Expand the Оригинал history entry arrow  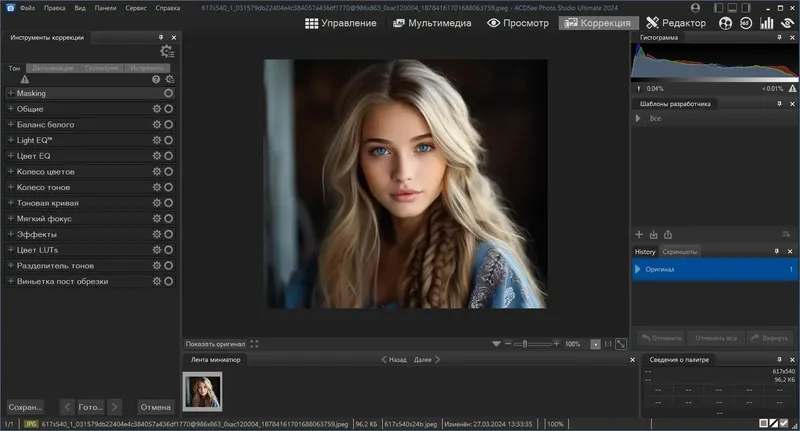tap(637, 269)
